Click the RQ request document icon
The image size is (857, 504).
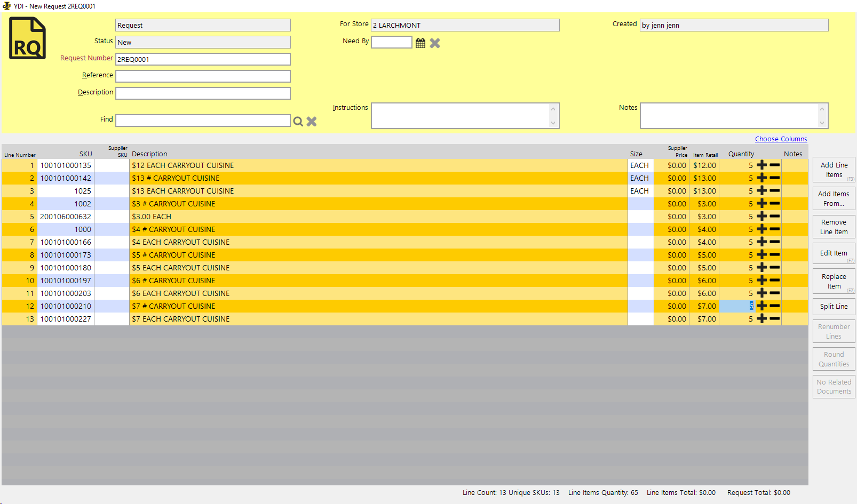27,38
